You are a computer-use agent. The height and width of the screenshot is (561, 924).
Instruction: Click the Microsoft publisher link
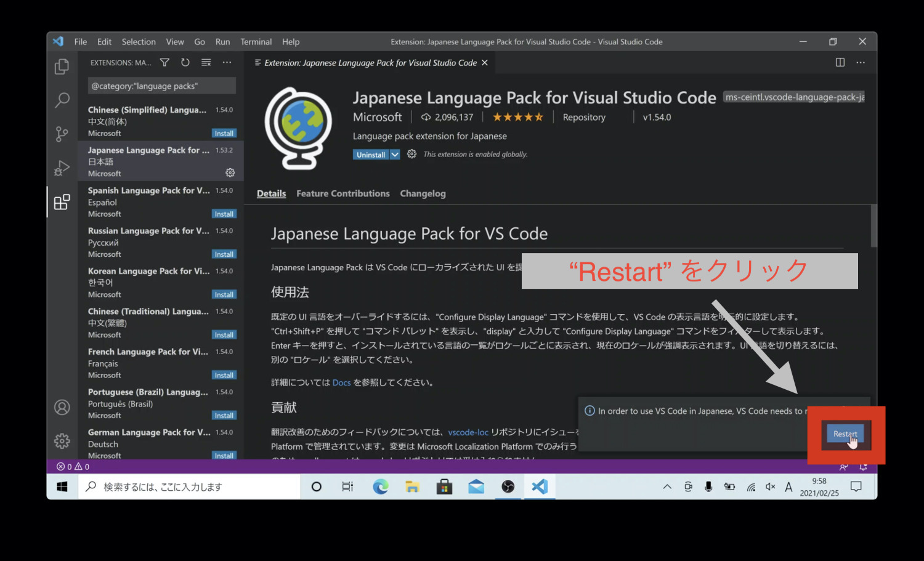378,117
